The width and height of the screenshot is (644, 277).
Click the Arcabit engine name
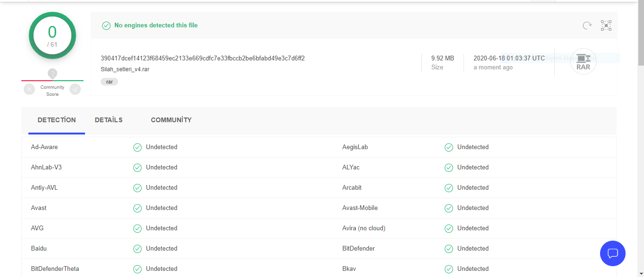tap(352, 188)
